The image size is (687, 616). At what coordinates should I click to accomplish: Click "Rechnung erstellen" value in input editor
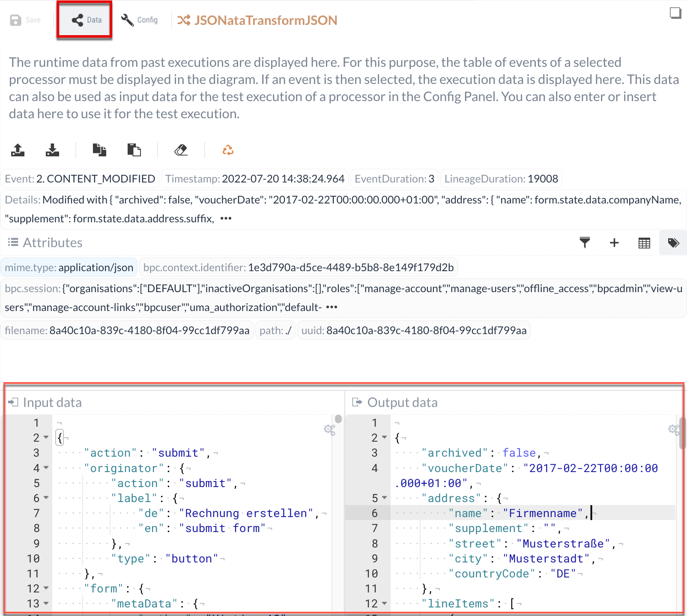[x=246, y=513]
